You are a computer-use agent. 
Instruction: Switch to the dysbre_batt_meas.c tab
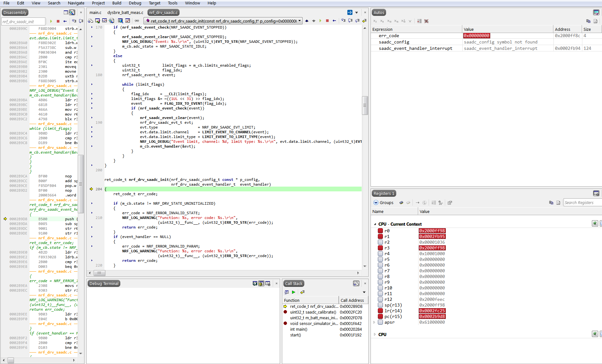125,12
